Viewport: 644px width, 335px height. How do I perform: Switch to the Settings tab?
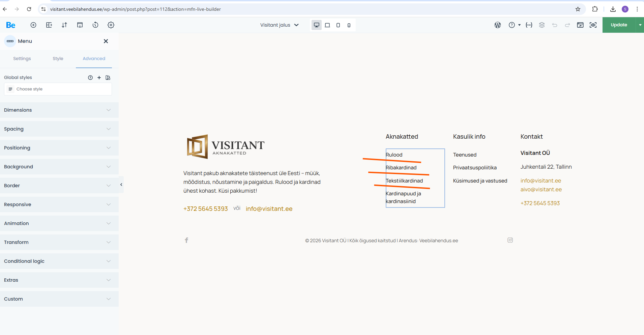(22, 58)
